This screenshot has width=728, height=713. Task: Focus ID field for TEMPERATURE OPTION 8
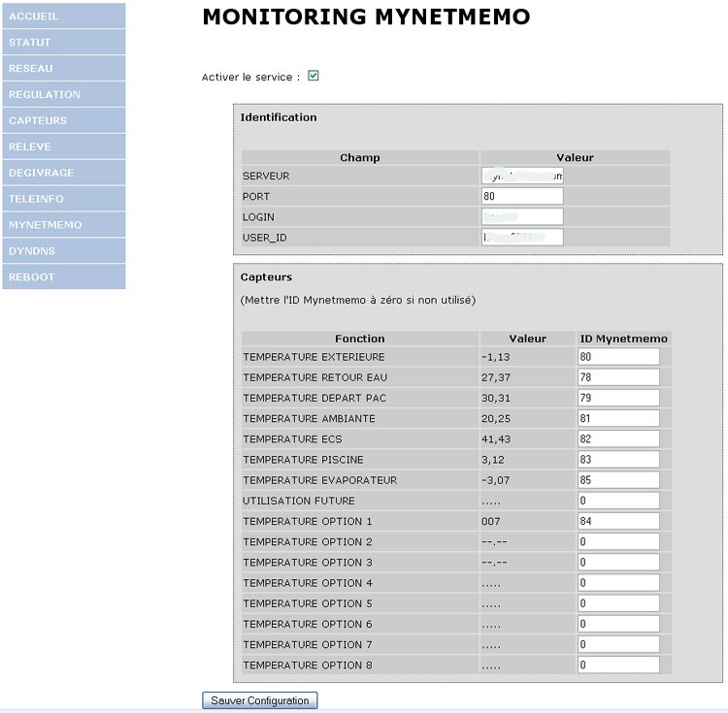coord(618,664)
